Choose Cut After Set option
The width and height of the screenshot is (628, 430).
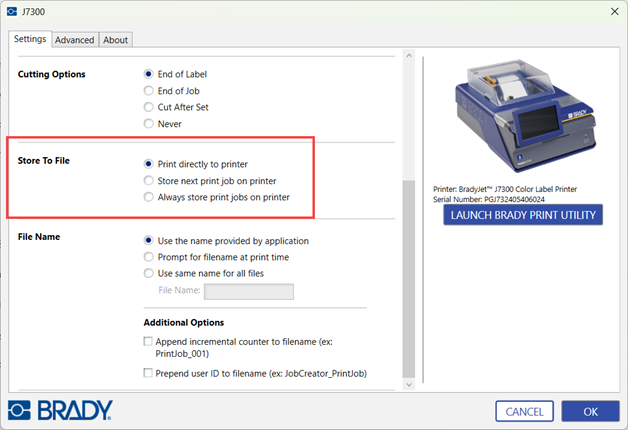[149, 107]
